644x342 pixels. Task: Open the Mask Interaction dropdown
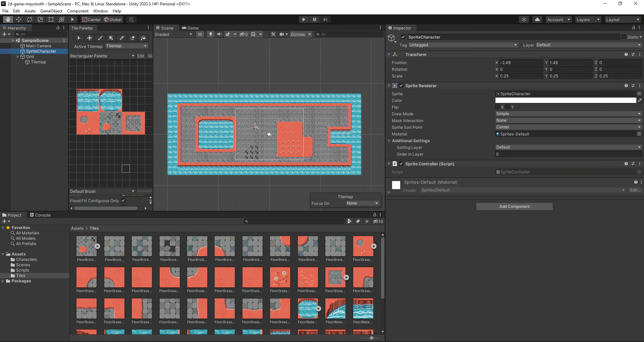click(569, 120)
